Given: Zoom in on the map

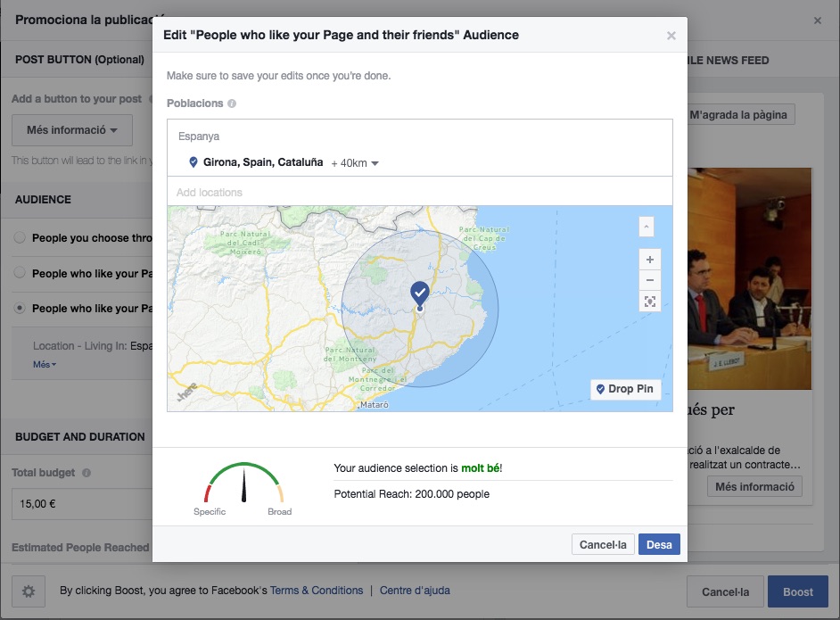Looking at the screenshot, I should pos(650,260).
